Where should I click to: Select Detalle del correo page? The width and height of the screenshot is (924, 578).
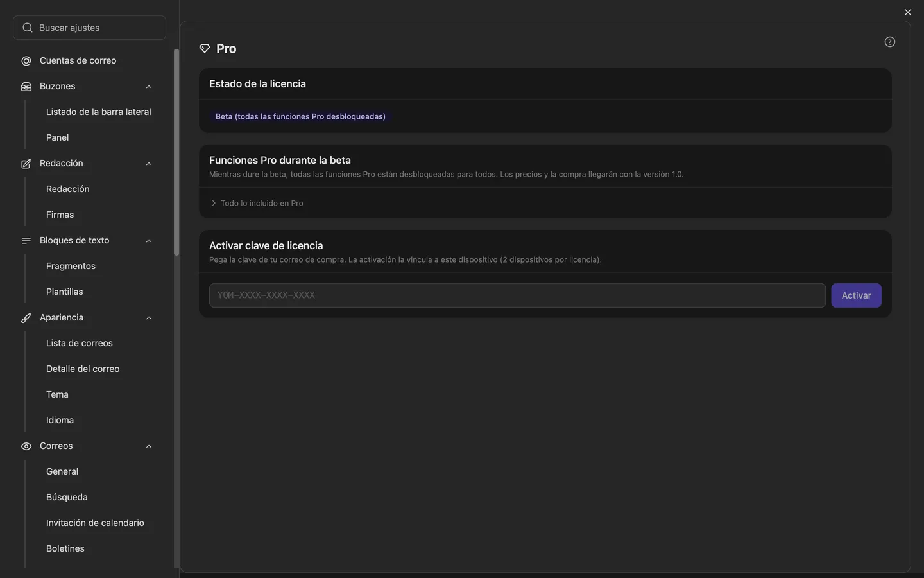tap(83, 369)
